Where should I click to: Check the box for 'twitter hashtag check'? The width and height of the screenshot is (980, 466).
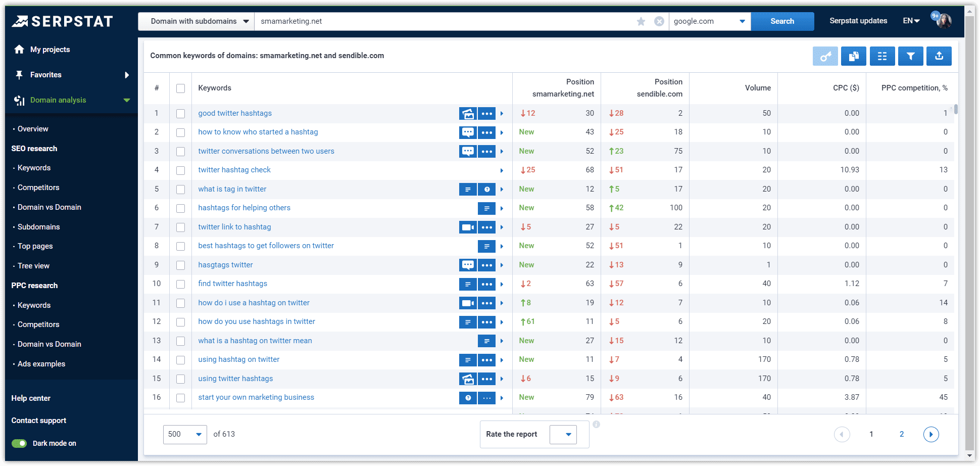point(180,170)
